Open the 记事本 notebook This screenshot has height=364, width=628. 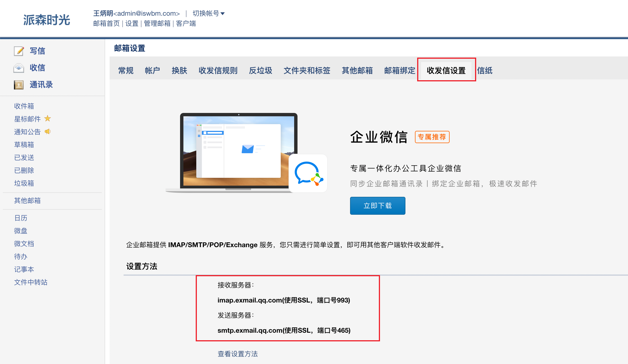click(x=24, y=269)
